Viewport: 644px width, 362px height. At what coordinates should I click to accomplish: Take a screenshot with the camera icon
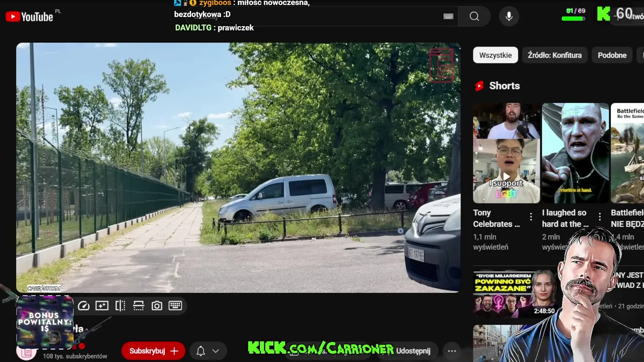[x=157, y=306]
